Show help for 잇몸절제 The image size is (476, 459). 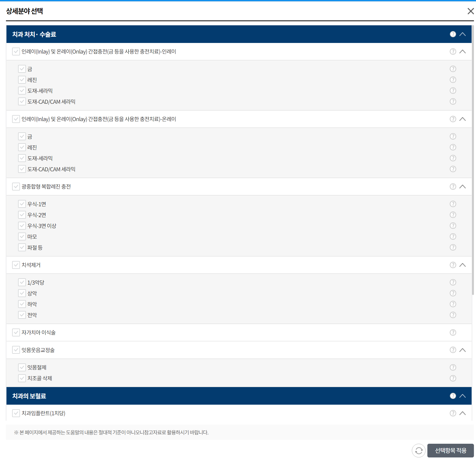click(453, 367)
